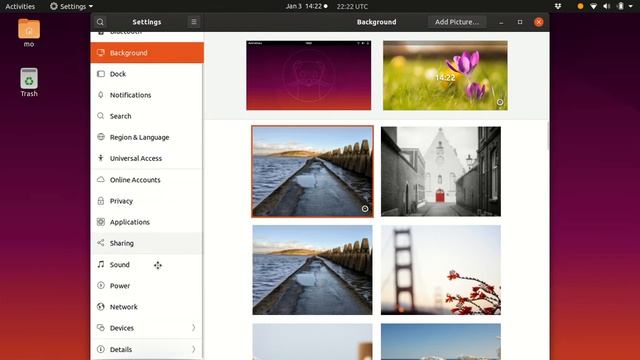This screenshot has height=360, width=640.
Task: Click the Sharing icon in sidebar
Action: pos(101,243)
